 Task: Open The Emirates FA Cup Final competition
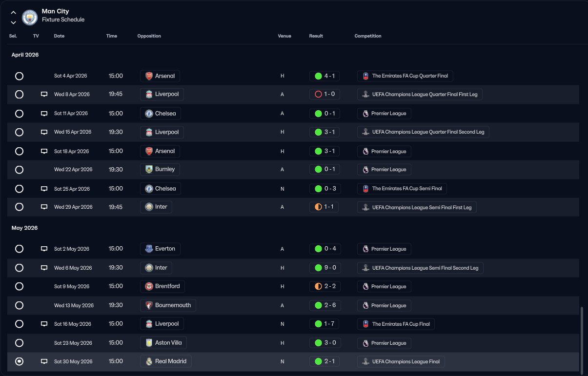point(396,324)
